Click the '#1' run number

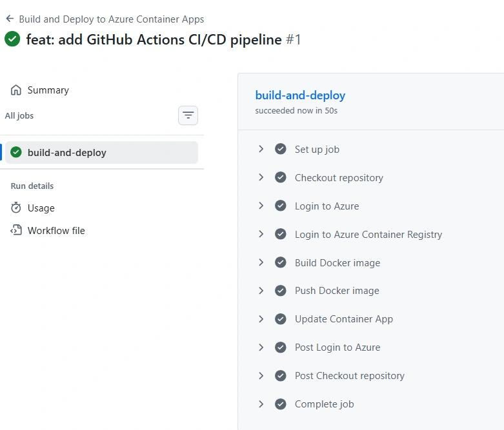293,40
